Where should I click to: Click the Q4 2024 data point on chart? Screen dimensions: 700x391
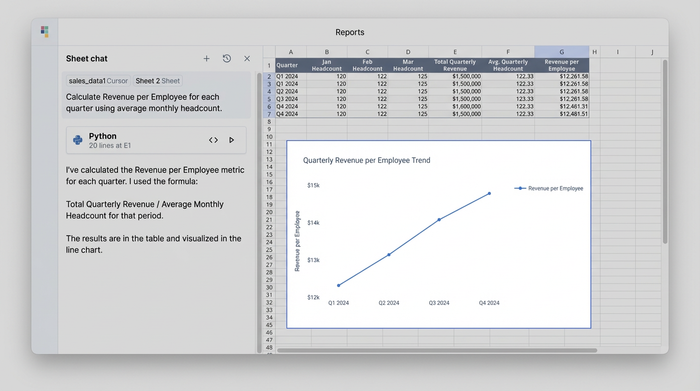[489, 193]
